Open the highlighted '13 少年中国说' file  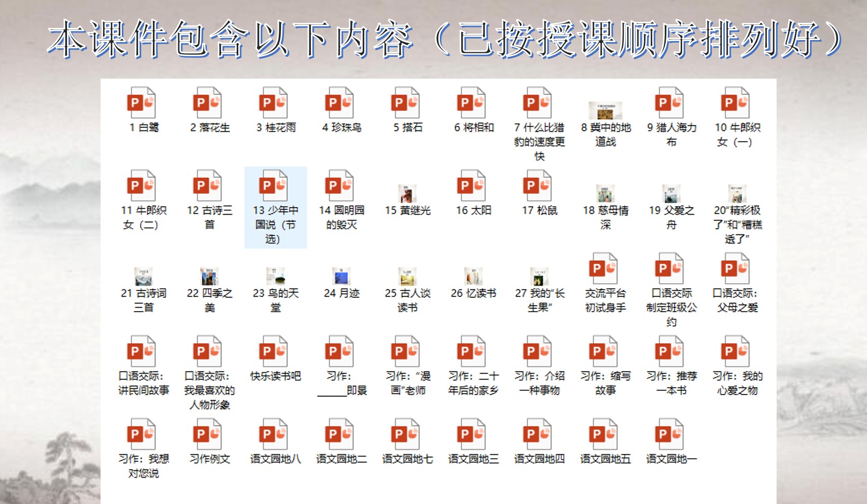pyautogui.click(x=273, y=186)
